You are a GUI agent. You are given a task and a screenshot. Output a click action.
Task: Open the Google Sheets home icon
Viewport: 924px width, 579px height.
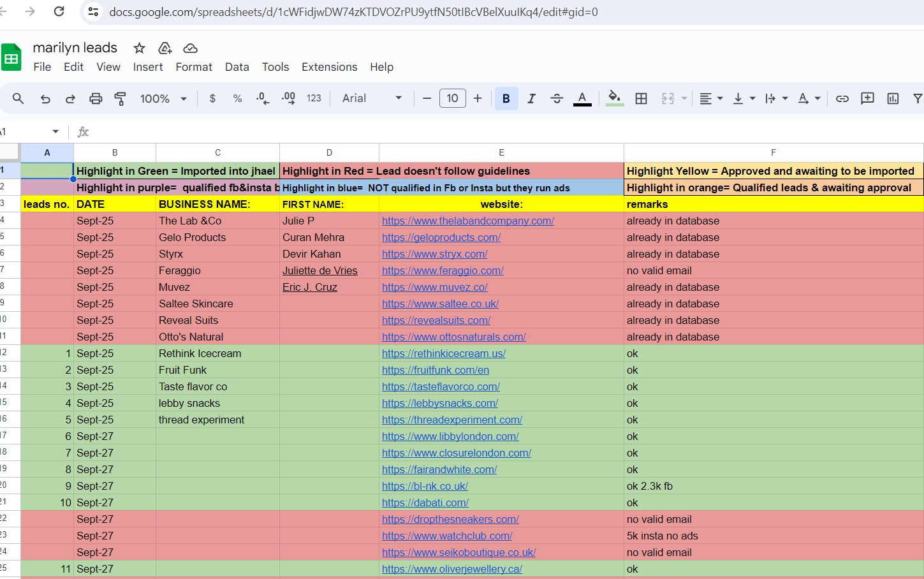[11, 57]
